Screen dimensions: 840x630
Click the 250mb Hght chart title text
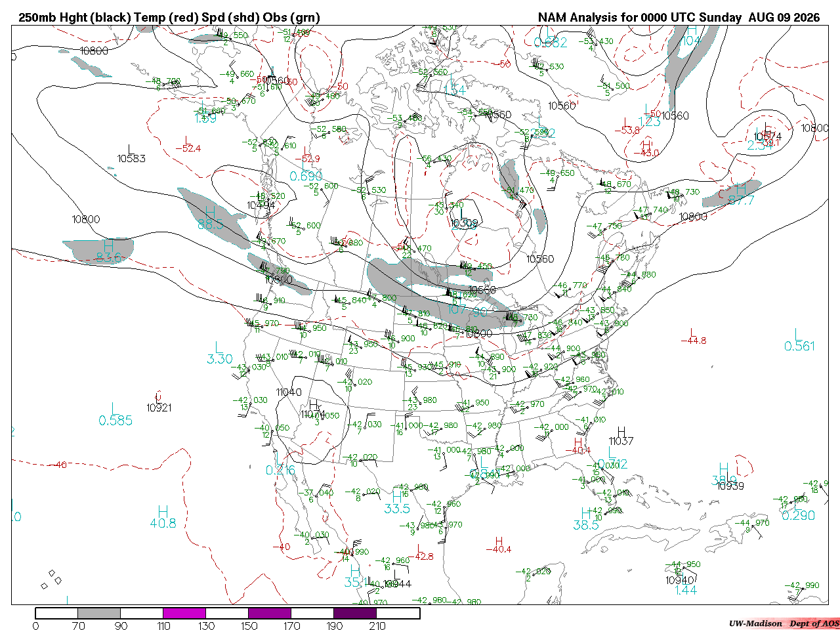(169, 18)
